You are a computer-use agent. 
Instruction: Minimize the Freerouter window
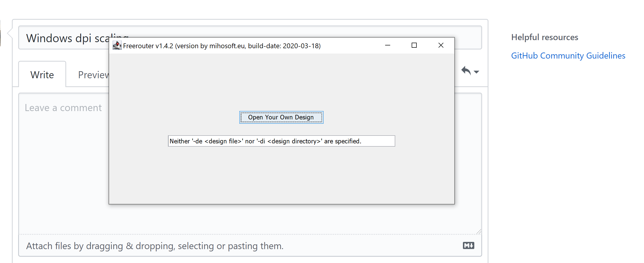click(x=388, y=45)
